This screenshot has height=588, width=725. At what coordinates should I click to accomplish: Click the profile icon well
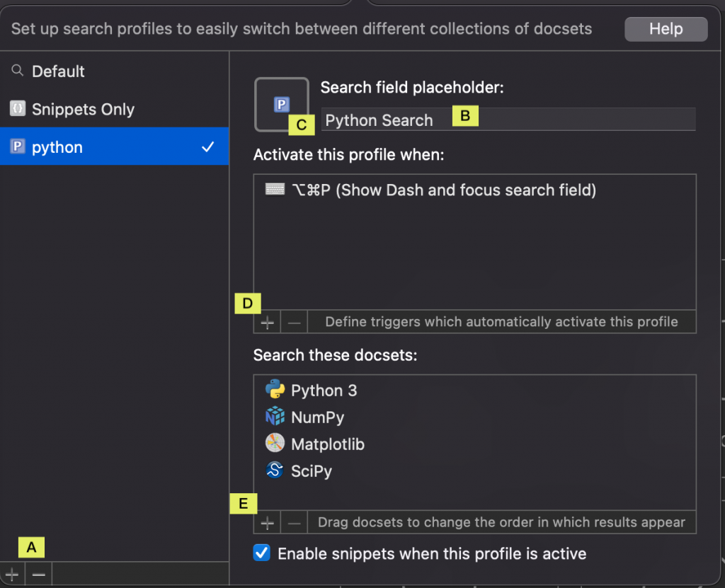[x=281, y=105]
